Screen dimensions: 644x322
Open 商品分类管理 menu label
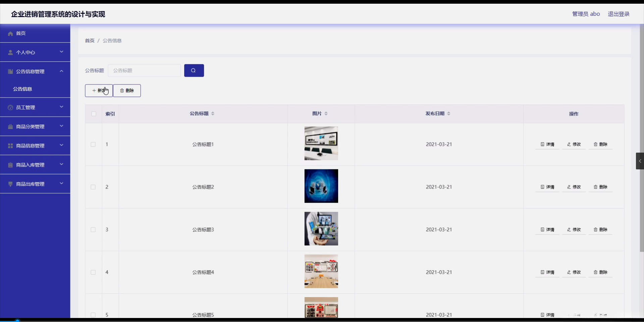(30, 126)
